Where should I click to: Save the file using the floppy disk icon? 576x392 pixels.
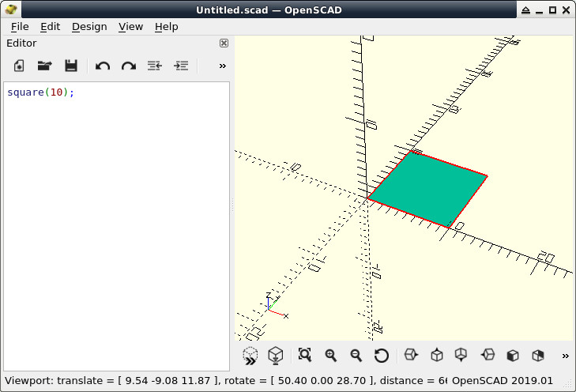tap(71, 66)
